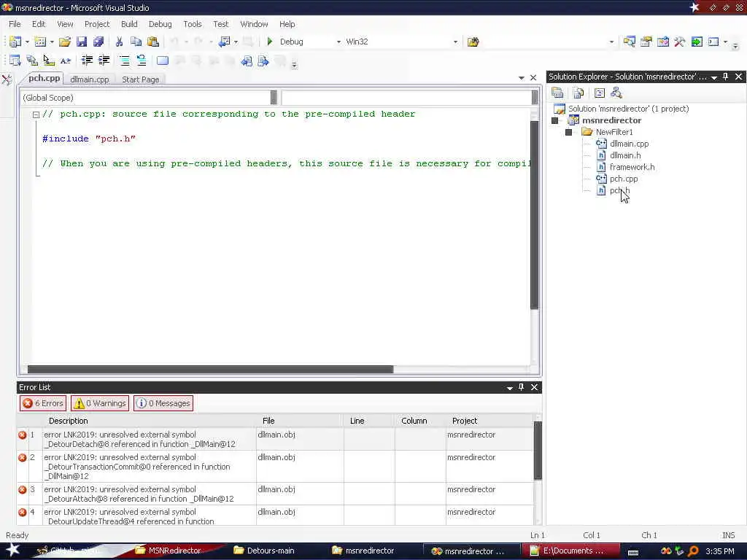Image resolution: width=747 pixels, height=560 pixels.
Task: Click the Display Parameter Info icon
Action: point(32,61)
